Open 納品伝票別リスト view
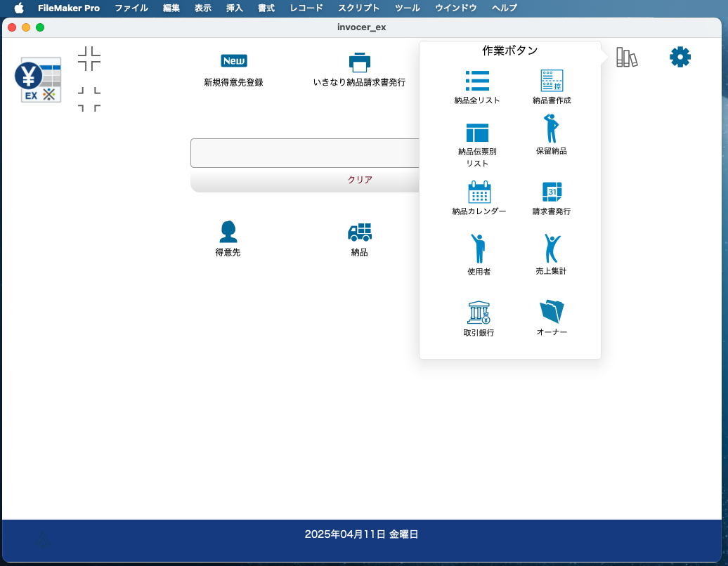Screen dimensions: 728x566 coord(477,133)
